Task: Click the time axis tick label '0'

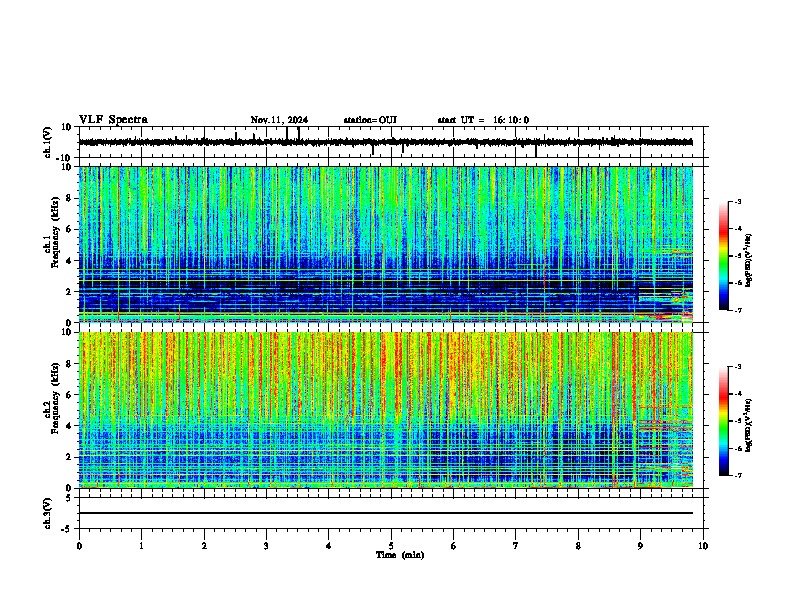Action: click(x=79, y=546)
